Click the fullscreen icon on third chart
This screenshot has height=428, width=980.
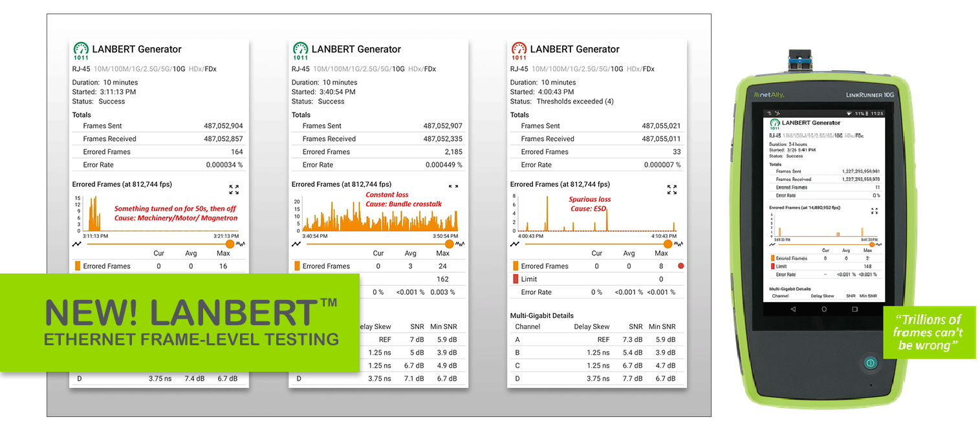pos(673,189)
